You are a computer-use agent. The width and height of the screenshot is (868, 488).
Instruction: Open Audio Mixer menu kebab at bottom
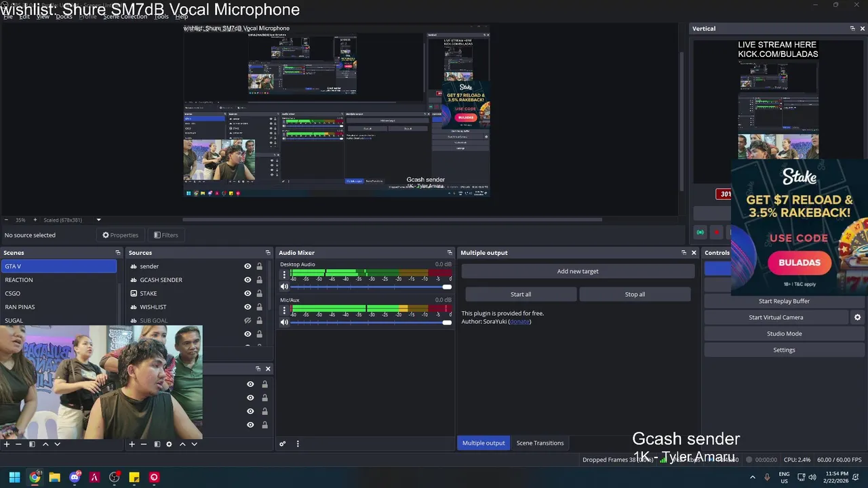point(298,444)
